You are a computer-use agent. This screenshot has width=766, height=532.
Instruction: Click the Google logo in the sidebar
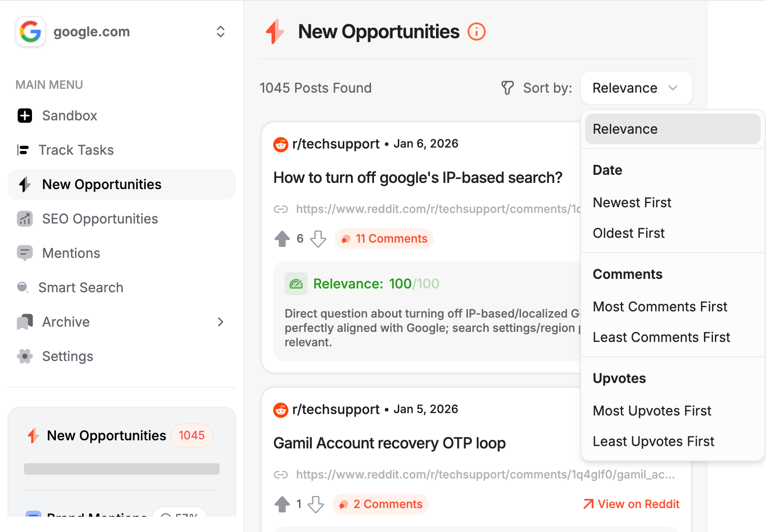[31, 32]
